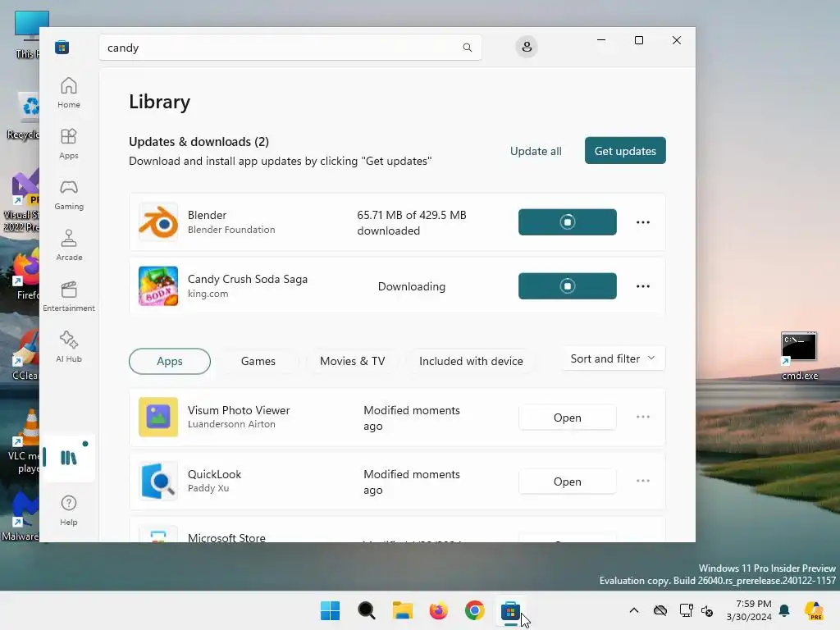
Task: Open Visum Photo Viewer
Action: [x=568, y=418]
